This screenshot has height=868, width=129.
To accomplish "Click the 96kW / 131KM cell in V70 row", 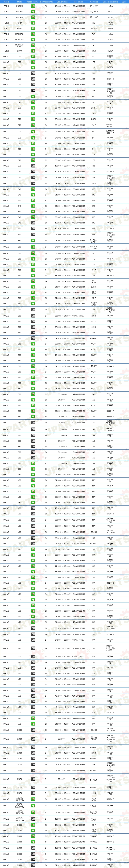I will tap(78, 640).
